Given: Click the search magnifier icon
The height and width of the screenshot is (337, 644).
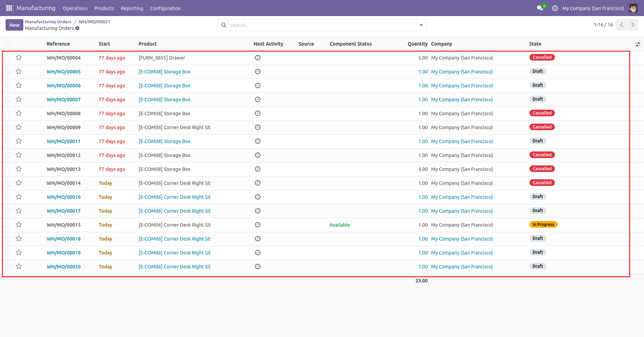Looking at the screenshot, I should click(x=224, y=25).
